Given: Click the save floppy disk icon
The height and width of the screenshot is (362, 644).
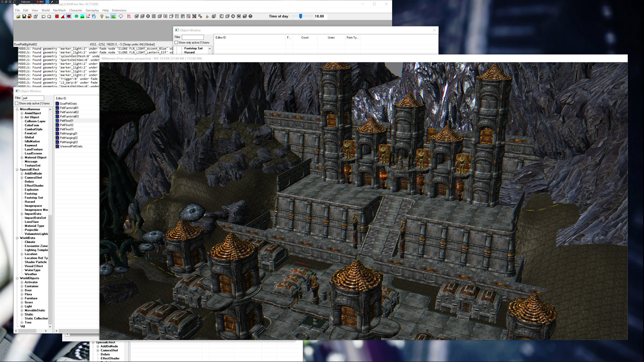Looking at the screenshot, I should 24,16.
